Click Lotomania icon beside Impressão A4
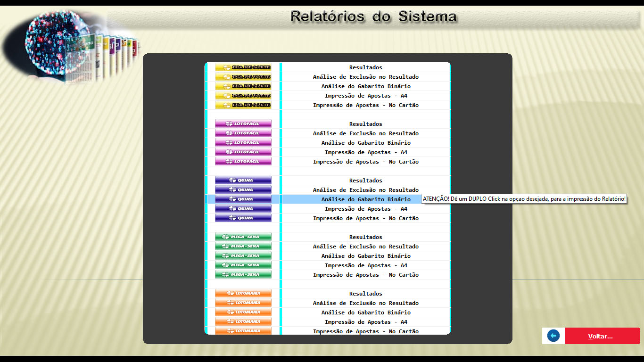 (x=243, y=322)
